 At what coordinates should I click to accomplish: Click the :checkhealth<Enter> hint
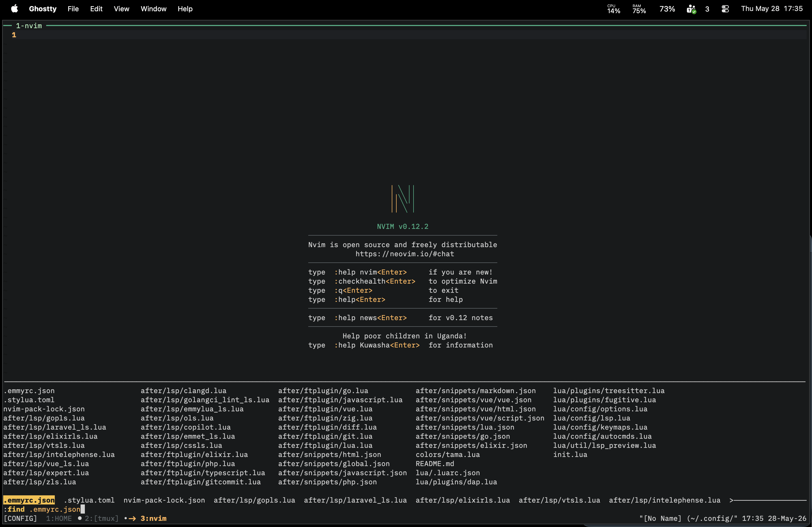click(375, 281)
